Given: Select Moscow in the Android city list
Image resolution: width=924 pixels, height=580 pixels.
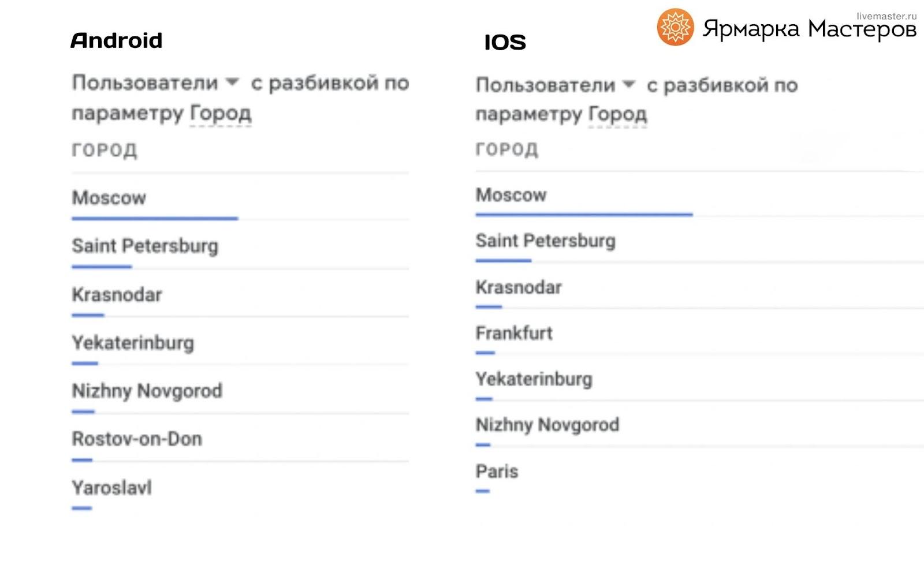Looking at the screenshot, I should tap(109, 198).
